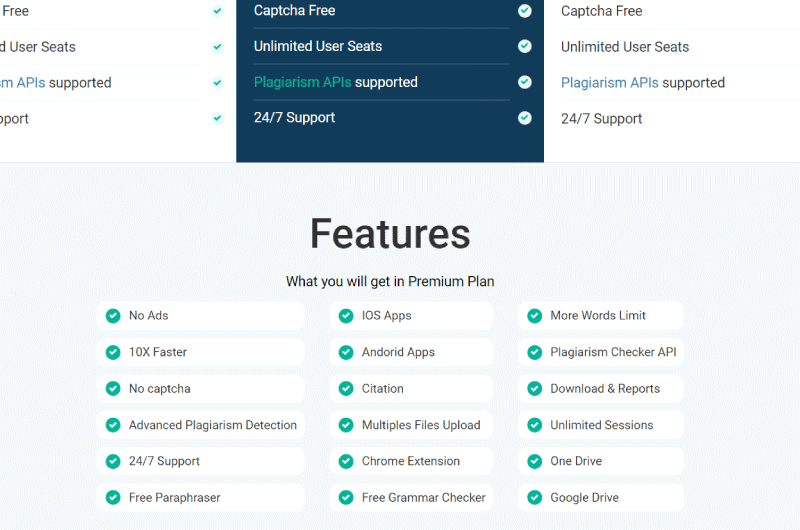Screen dimensions: 800x530
Task: Click "Captcha Free" text in the right plan
Action: (x=602, y=11)
